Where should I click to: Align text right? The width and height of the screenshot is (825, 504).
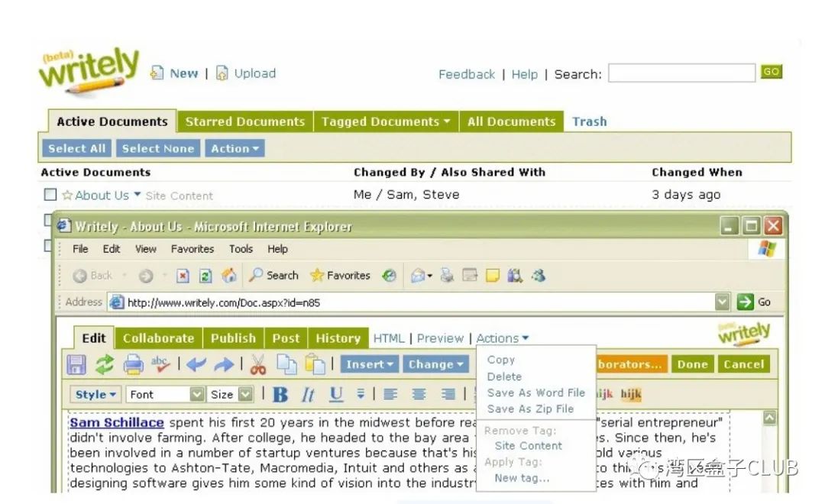448,394
